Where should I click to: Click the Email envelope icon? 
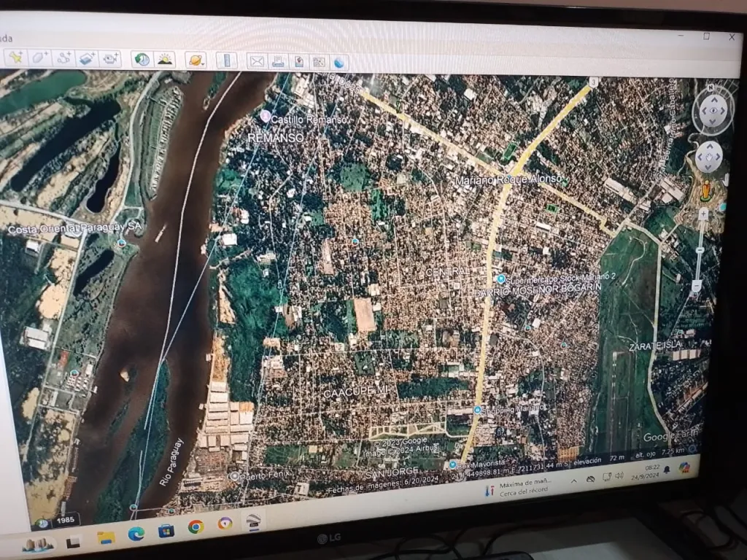[257, 61]
